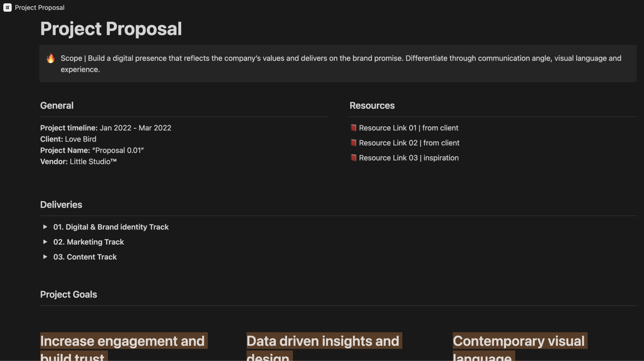The image size is (644, 361).
Task: Click the book icon beside Resource Link 01
Action: (354, 128)
